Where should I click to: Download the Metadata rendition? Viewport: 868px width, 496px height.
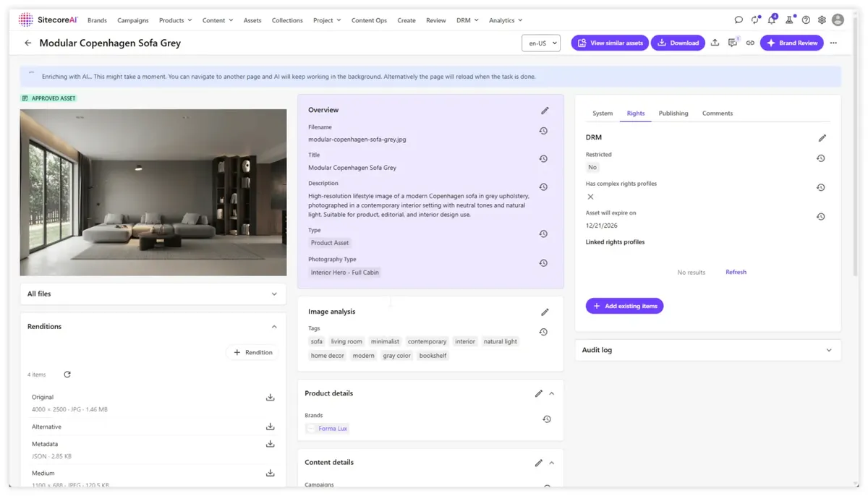pyautogui.click(x=270, y=444)
